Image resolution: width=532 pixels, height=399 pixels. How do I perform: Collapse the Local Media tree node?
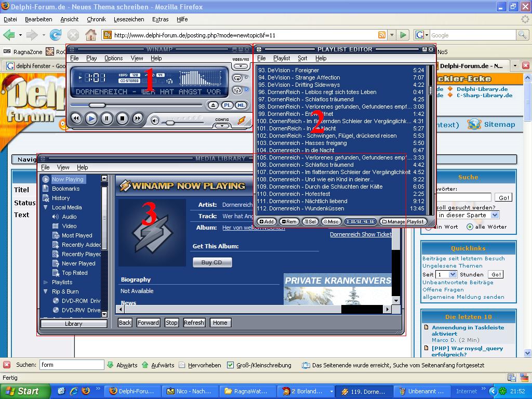46,207
